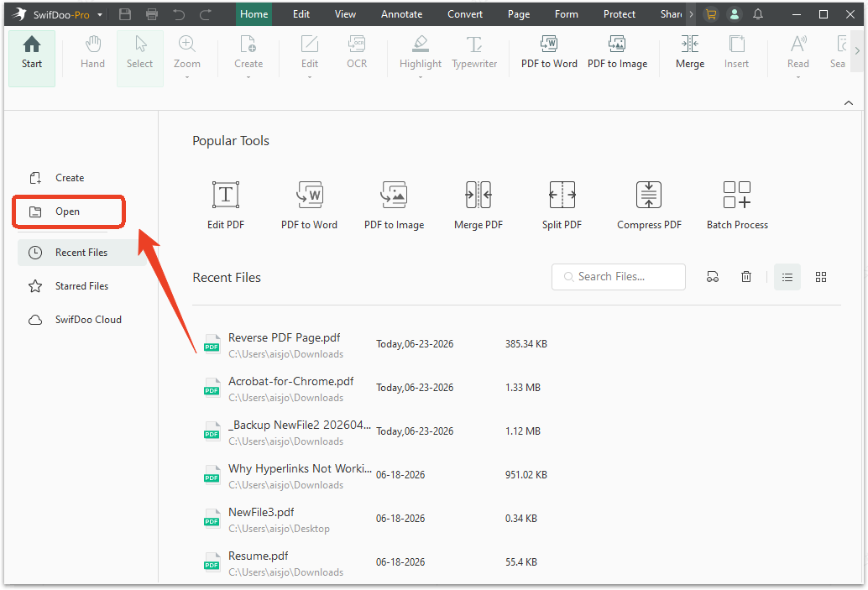Screen dimensions: 868x590
Task: Open the Acrobat-for-Chrome.pdf file
Action: (x=290, y=381)
